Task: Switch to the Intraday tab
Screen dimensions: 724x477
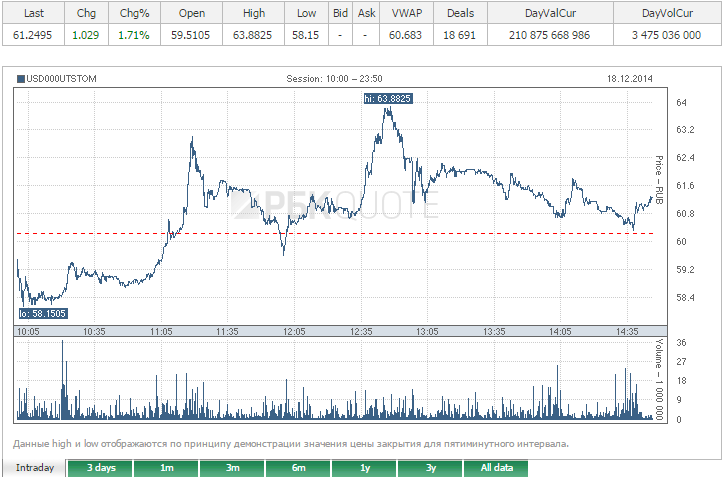Action: 34,468
